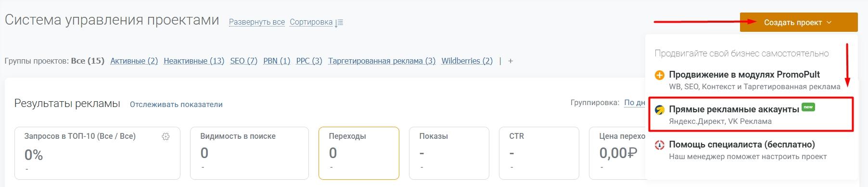This screenshot has height=187, width=868.
Task: Switch to the SEO (7) group
Action: [243, 61]
